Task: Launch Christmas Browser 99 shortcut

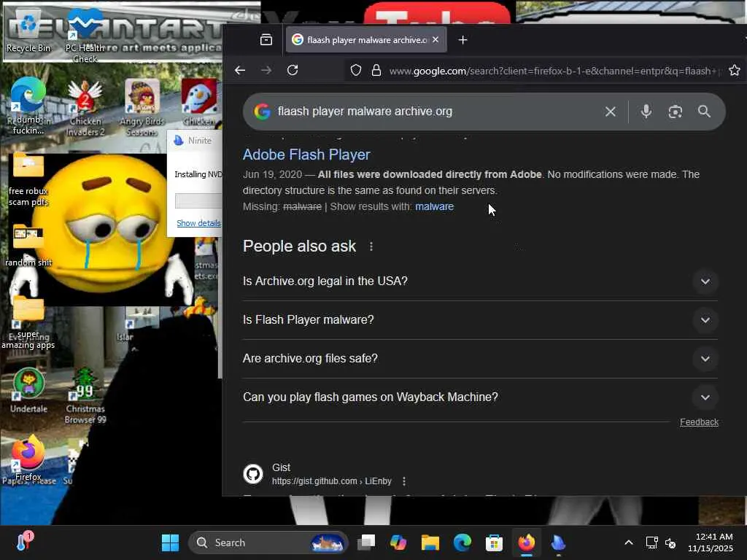Action: coord(85,395)
